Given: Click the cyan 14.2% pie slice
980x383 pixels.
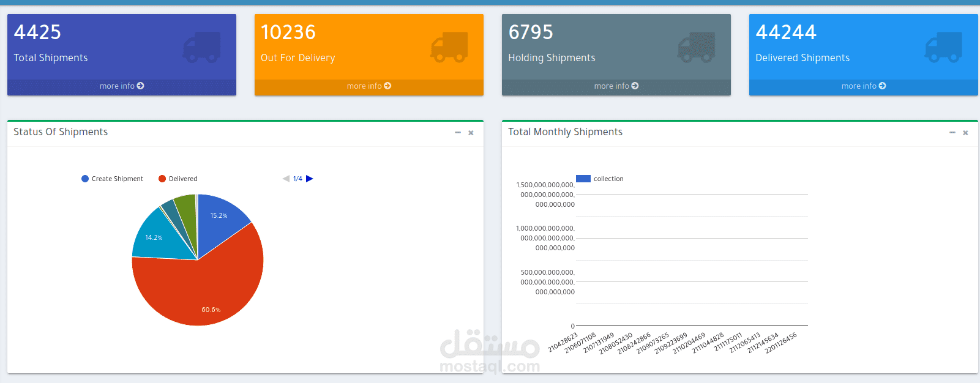Looking at the screenshot, I should point(158,239).
